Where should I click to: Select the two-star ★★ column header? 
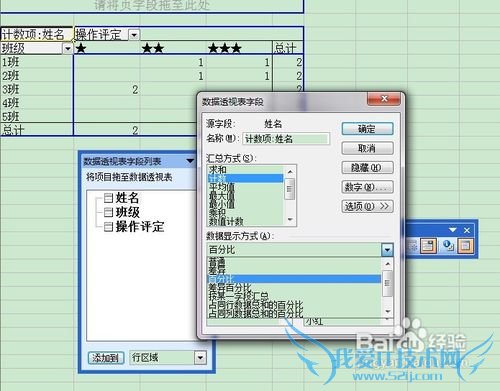point(173,49)
